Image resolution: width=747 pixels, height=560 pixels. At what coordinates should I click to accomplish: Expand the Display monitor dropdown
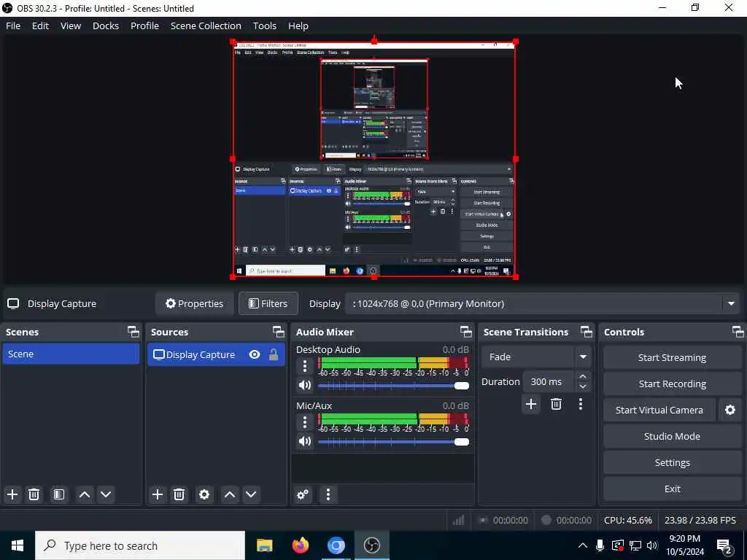(x=731, y=304)
